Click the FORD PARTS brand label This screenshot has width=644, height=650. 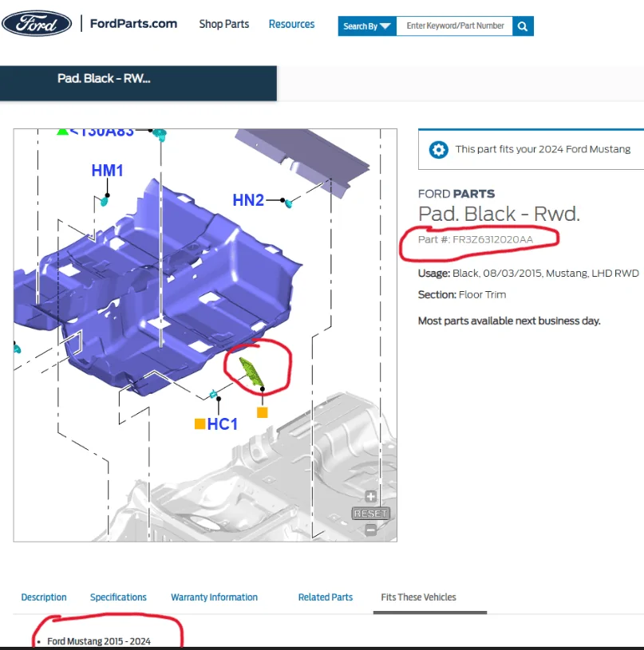point(456,194)
